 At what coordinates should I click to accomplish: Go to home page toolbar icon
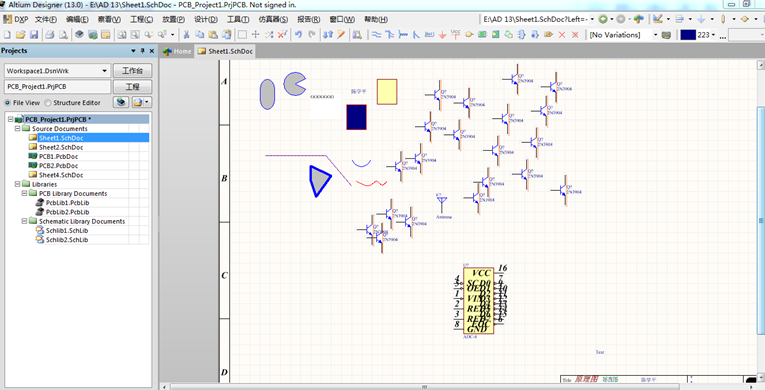[x=638, y=19]
